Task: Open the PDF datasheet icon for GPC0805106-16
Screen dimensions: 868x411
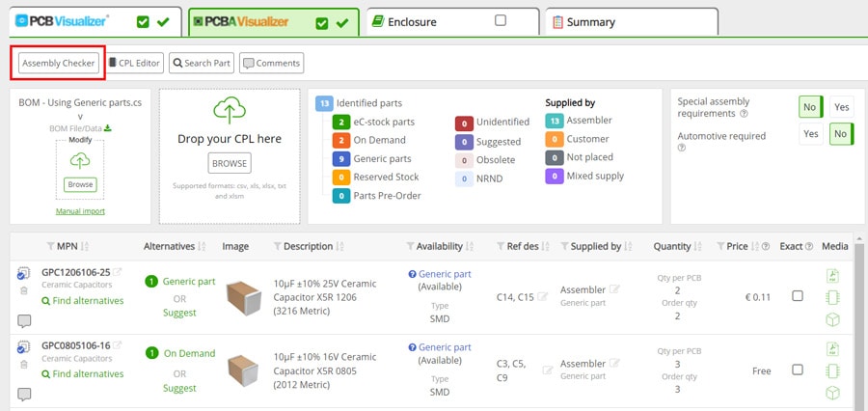Action: click(x=832, y=349)
